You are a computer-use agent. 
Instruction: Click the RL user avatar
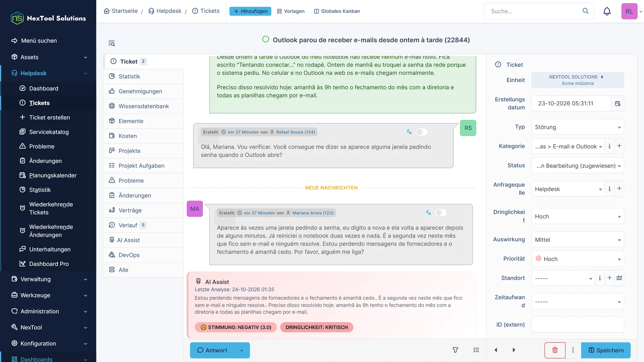[x=629, y=11]
